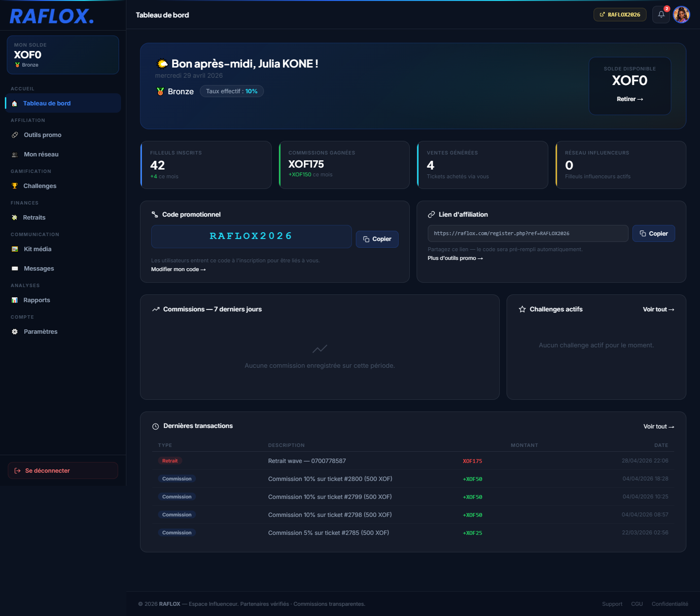
Task: Click the trophy icon beside Challenges
Action: pos(15,186)
